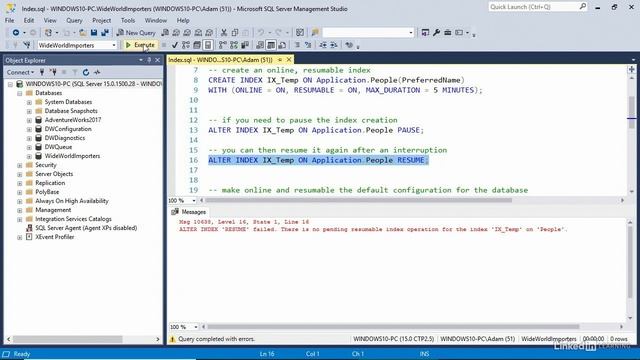Open the Edit menu
The image size is (640, 360).
(29, 20)
